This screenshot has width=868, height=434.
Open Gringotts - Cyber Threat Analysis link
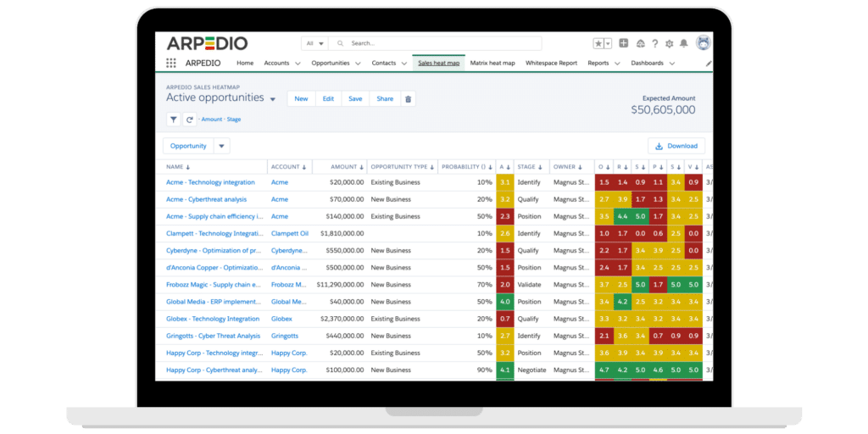click(213, 336)
